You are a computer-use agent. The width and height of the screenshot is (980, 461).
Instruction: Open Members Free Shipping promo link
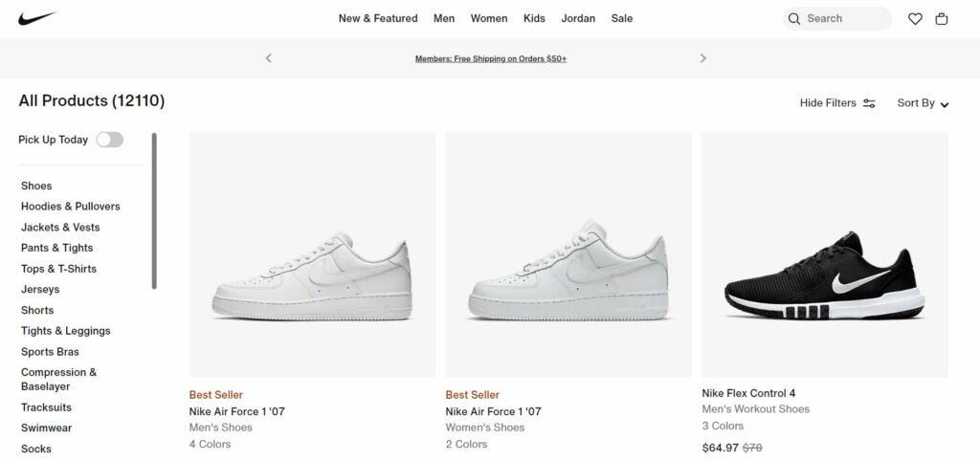[491, 58]
